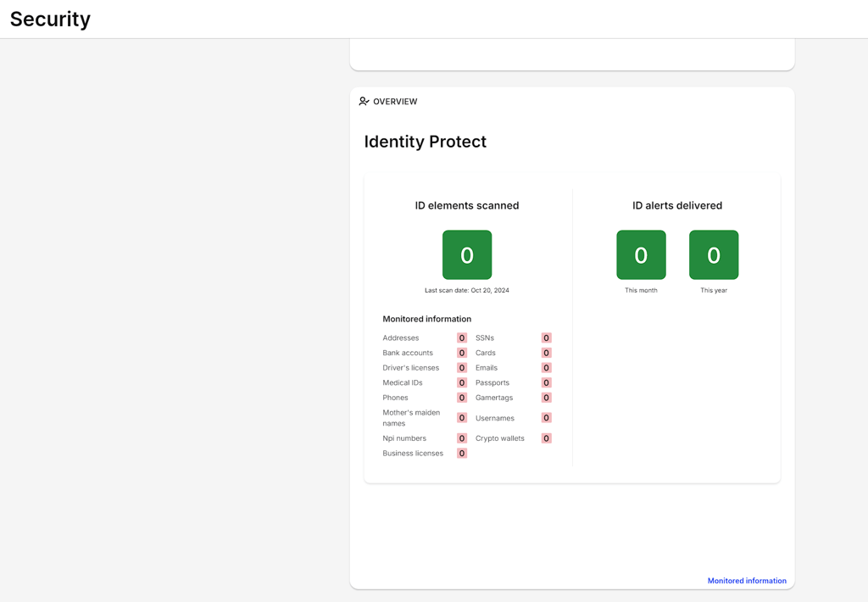Click the SSNs label

(485, 337)
